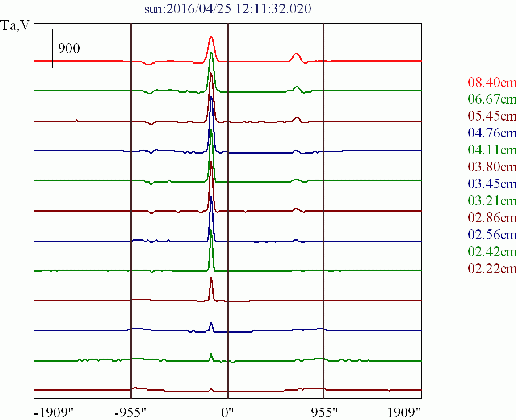This screenshot has height=420, width=516.
Task: Select the 03.45cm legend entry
Action: [491, 183]
